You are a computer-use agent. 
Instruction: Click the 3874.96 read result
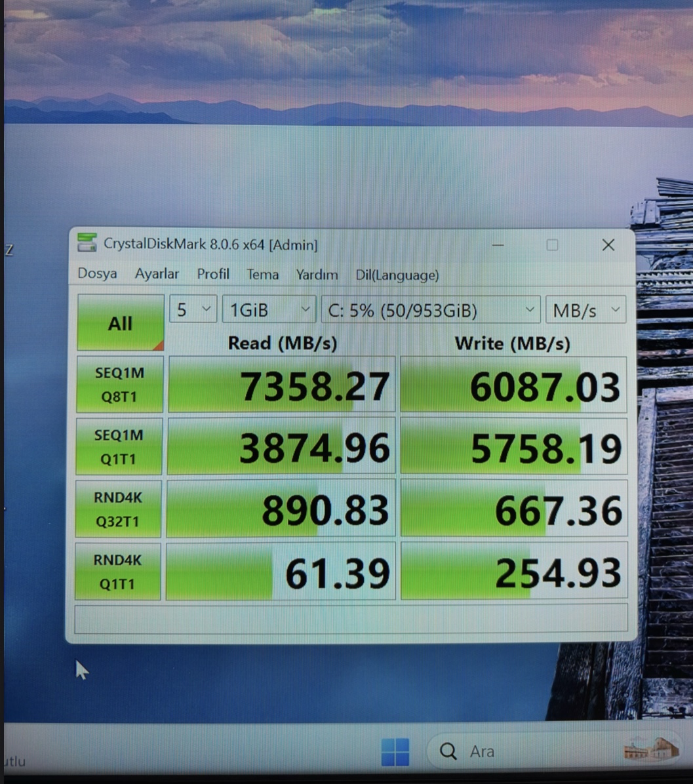click(x=281, y=446)
